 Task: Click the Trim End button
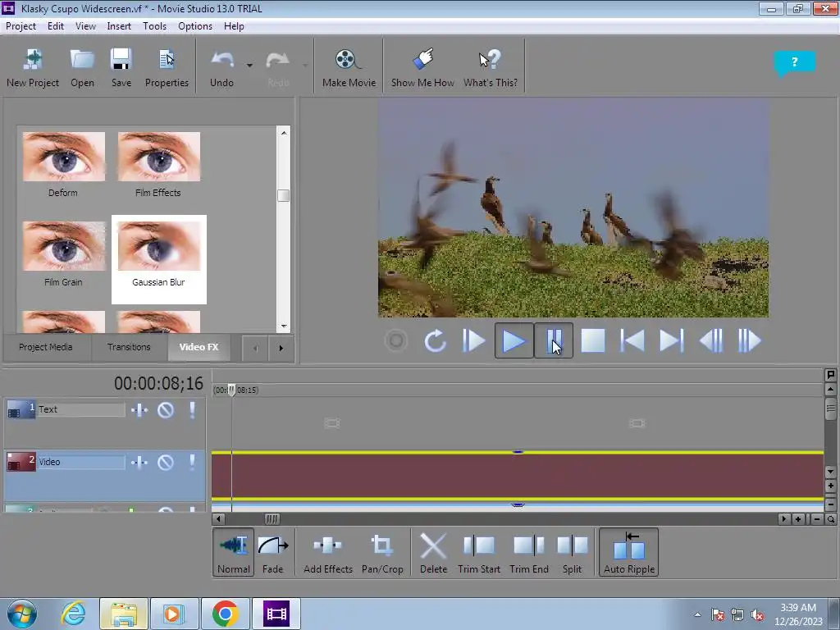point(529,552)
